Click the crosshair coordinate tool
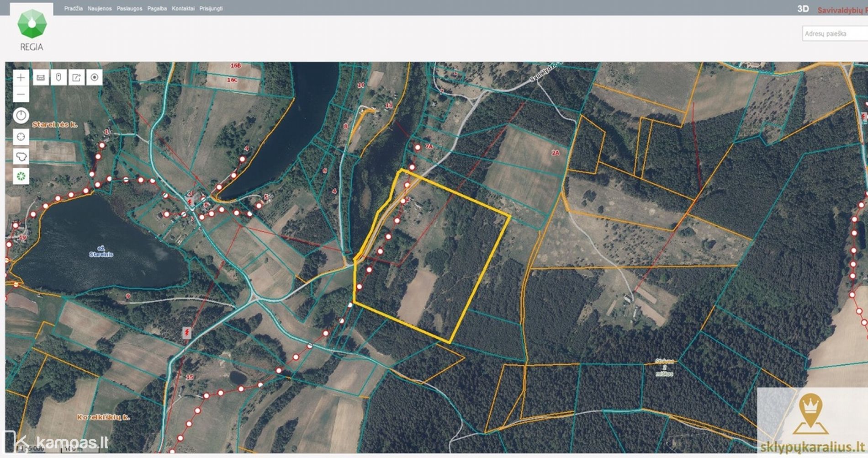The width and height of the screenshot is (868, 458). pos(21,137)
